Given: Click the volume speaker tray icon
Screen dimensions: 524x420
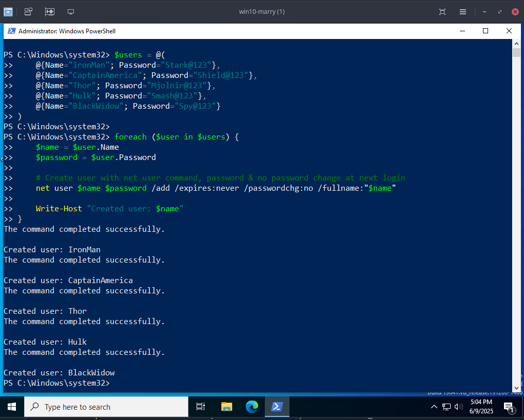Looking at the screenshot, I should click(458, 407).
